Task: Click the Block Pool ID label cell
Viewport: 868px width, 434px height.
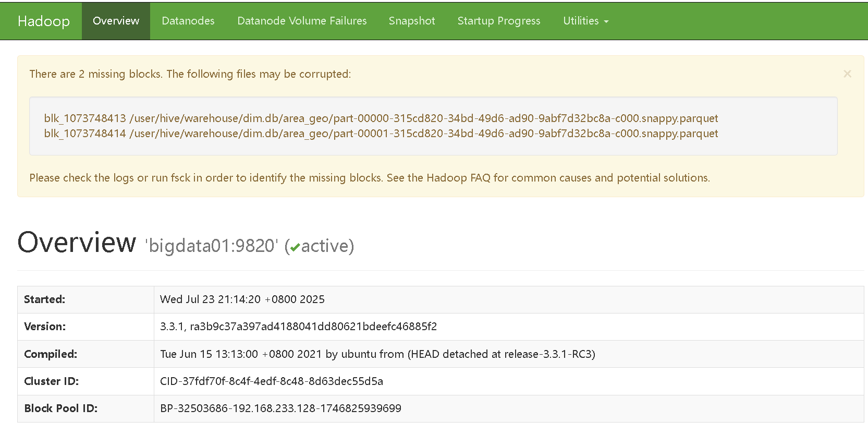Action: pyautogui.click(x=85, y=408)
